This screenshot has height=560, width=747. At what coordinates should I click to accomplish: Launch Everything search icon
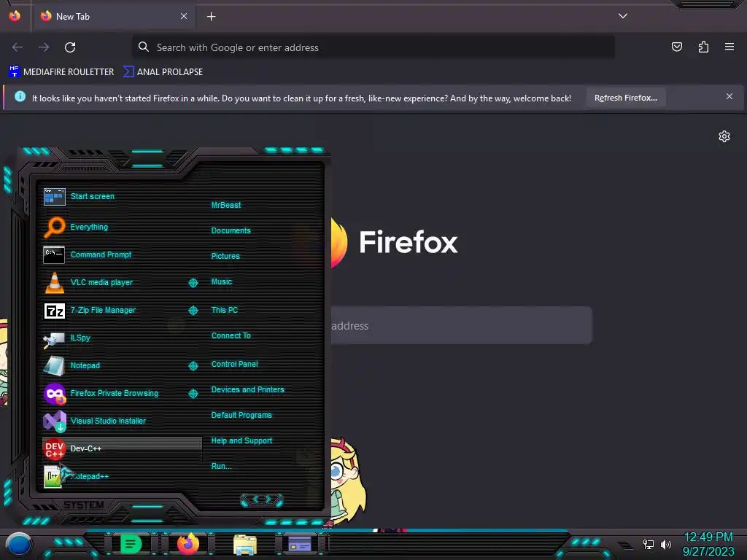coord(54,227)
